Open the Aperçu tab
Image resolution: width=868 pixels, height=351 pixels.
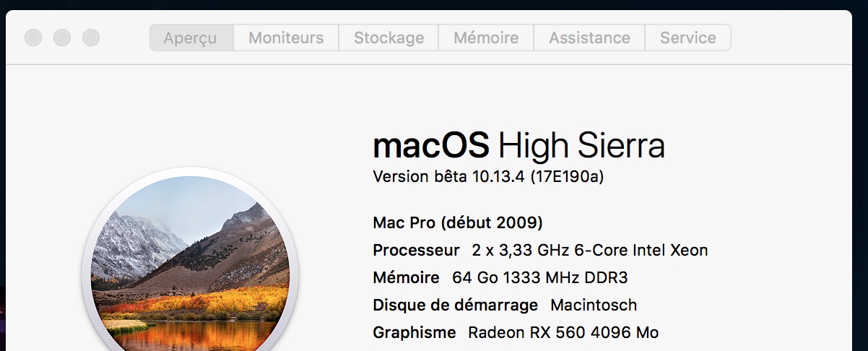(191, 38)
